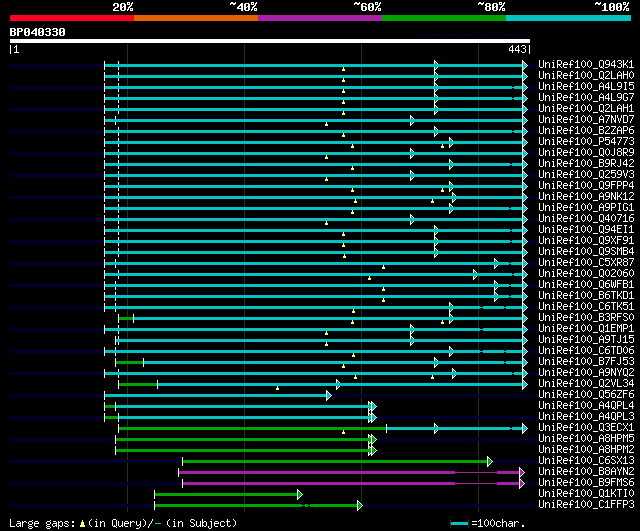
Task: Open the UniRef100_A4L9G7 entry
Action: tap(586, 98)
